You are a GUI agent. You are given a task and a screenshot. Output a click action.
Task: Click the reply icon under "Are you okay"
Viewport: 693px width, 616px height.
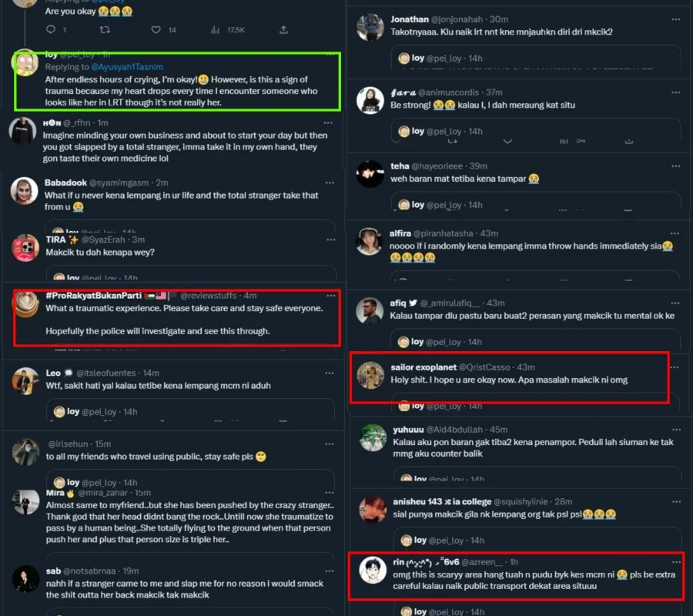click(51, 29)
